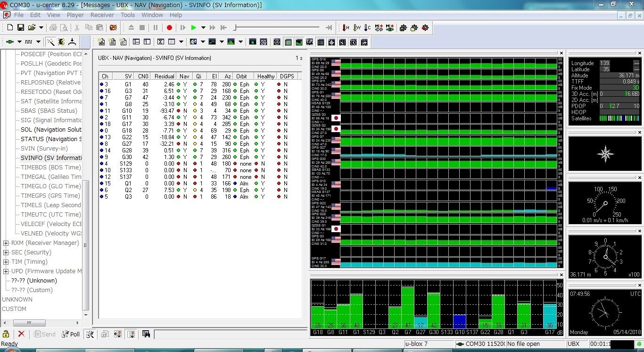This screenshot has height=352, width=644.
Task: Select PVT (Navigation PVT) tree item
Action: pyautogui.click(x=51, y=73)
